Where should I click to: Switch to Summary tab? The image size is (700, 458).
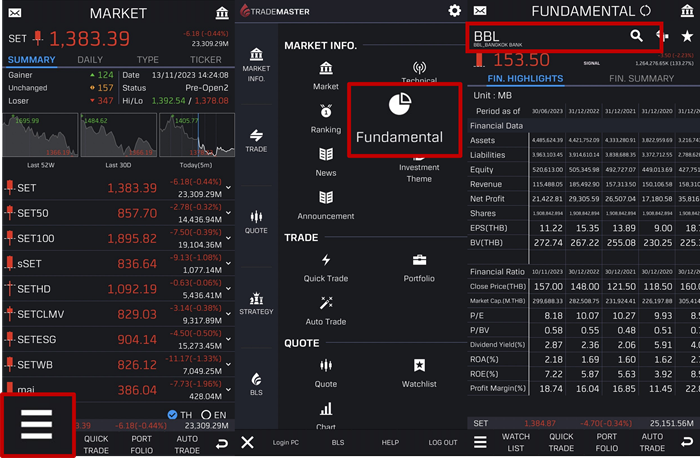32,60
